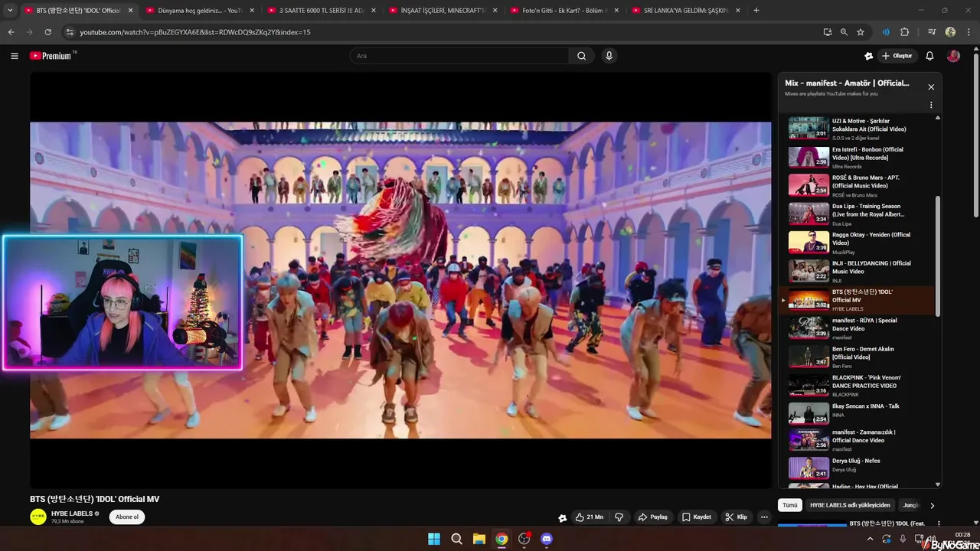
Task: Bookmark this page with star icon
Action: (x=861, y=32)
